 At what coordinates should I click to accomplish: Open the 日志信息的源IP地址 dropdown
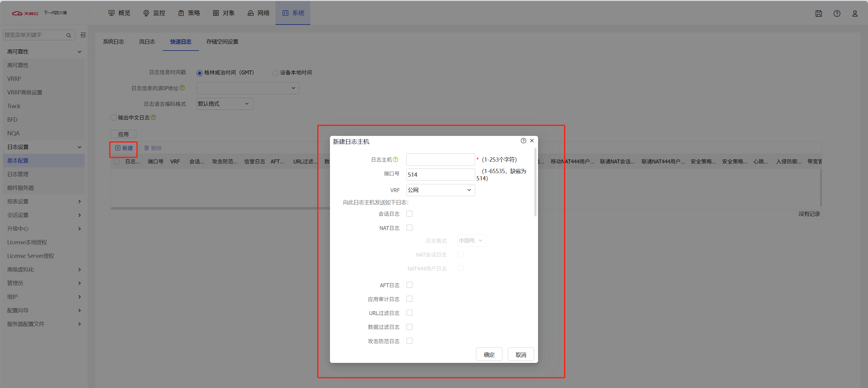tap(248, 88)
